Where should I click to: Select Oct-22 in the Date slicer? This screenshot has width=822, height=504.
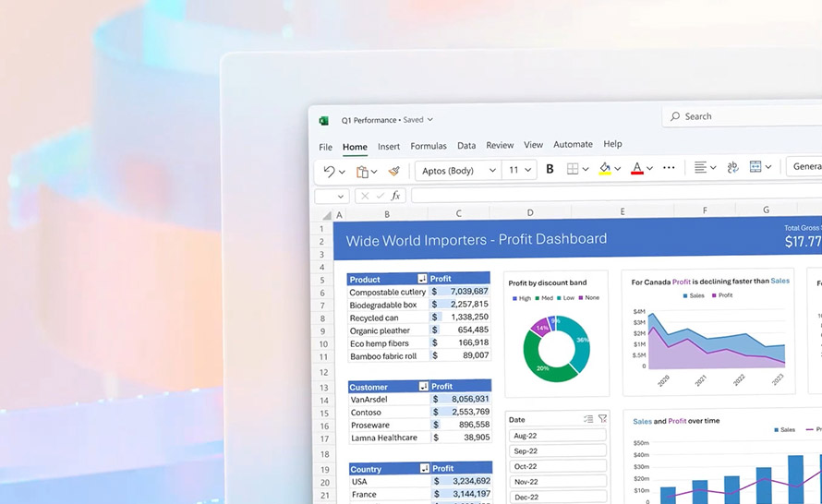click(x=557, y=466)
